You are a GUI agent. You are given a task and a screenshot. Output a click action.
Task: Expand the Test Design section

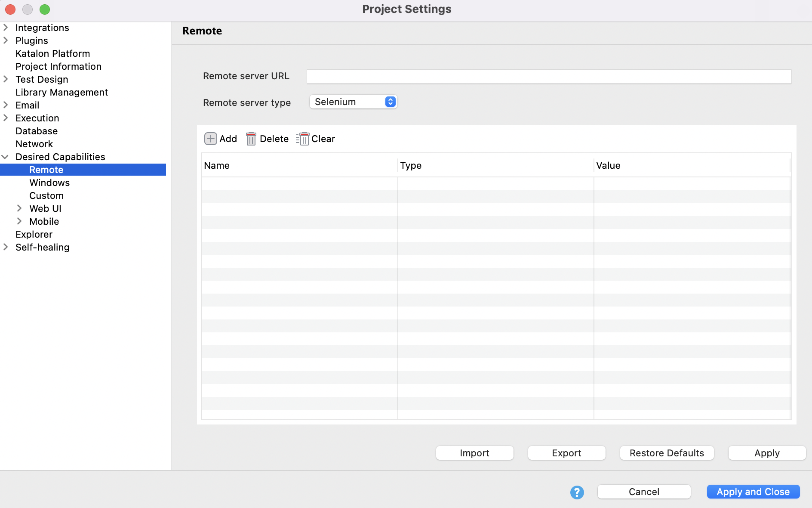point(6,79)
